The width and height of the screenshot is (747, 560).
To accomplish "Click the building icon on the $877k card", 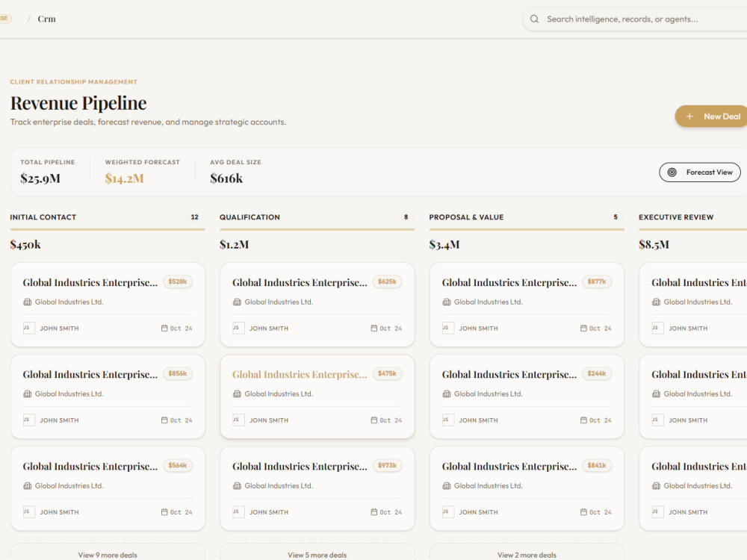I will (x=447, y=302).
